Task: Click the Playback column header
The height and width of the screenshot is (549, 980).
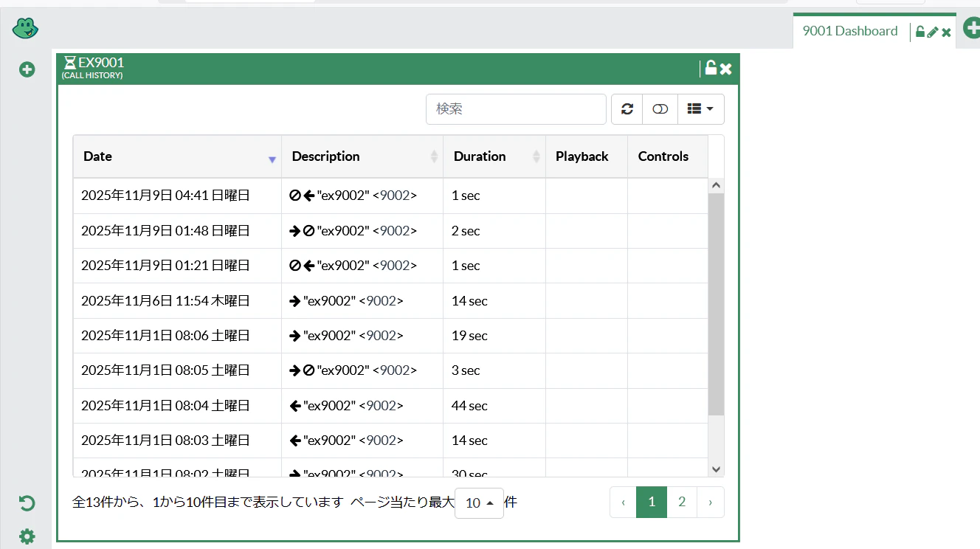Action: pos(587,156)
